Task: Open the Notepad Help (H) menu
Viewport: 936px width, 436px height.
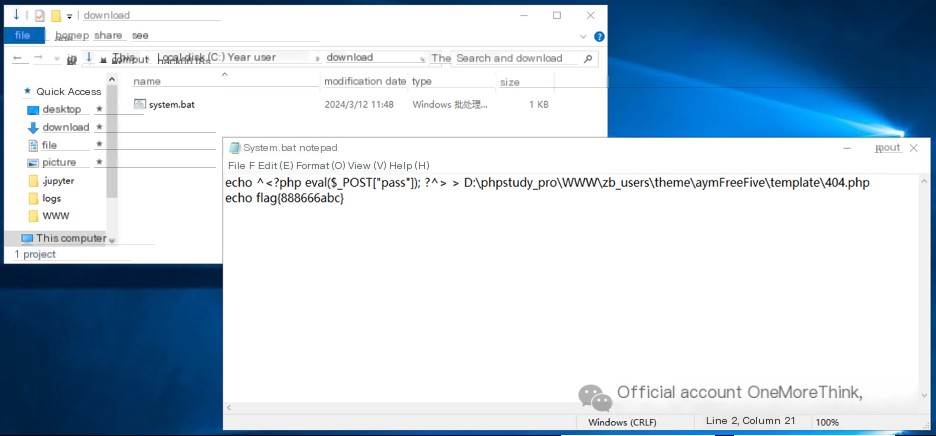Action: tap(410, 165)
